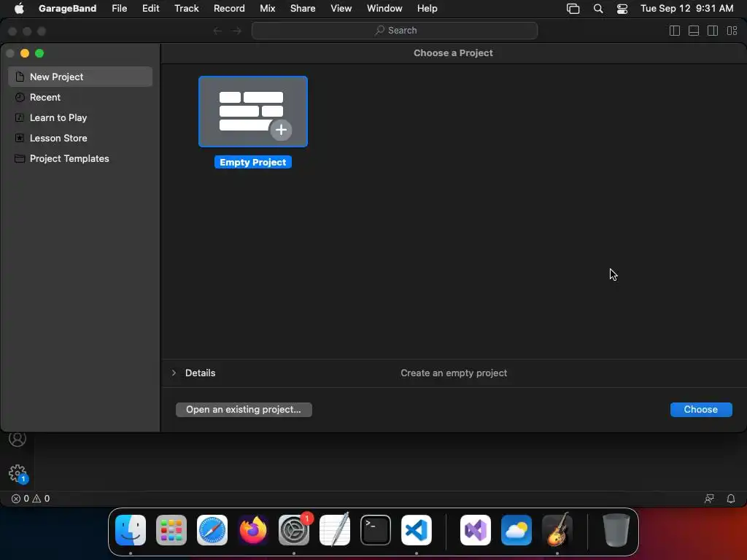Open GarageBand from the Dock
The height and width of the screenshot is (560, 747).
click(x=557, y=530)
